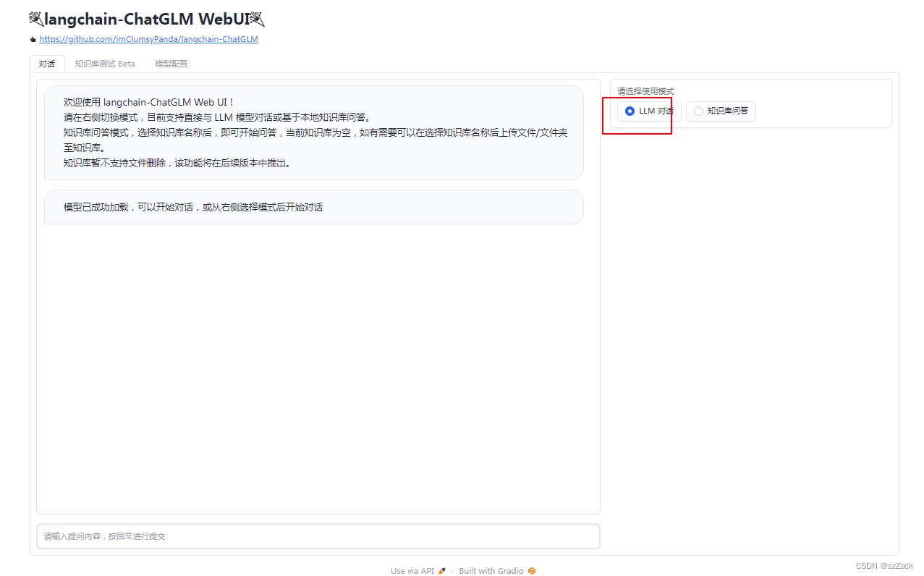Open the langchain-ChatGLM GitHub link
This screenshot has height=576, width=924.
pyautogui.click(x=148, y=39)
